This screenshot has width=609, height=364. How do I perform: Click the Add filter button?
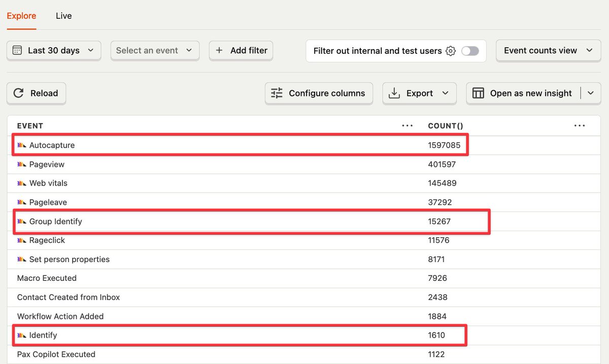(241, 50)
